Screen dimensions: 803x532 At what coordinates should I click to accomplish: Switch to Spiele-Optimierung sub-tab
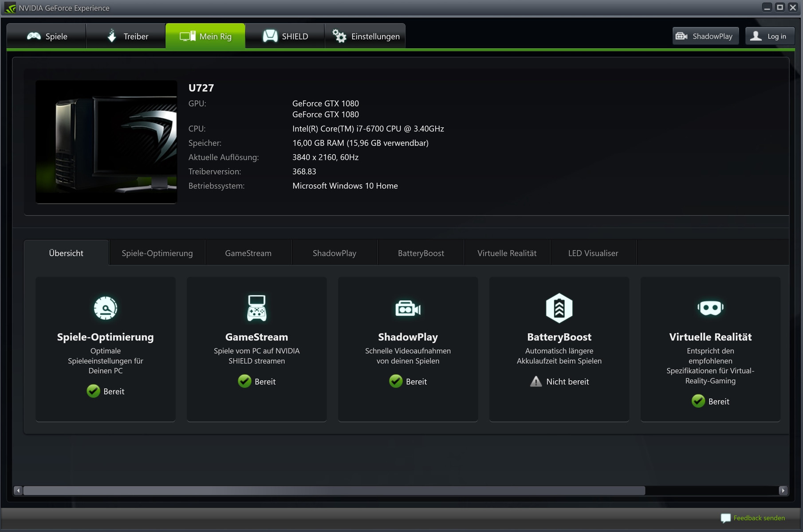point(157,253)
